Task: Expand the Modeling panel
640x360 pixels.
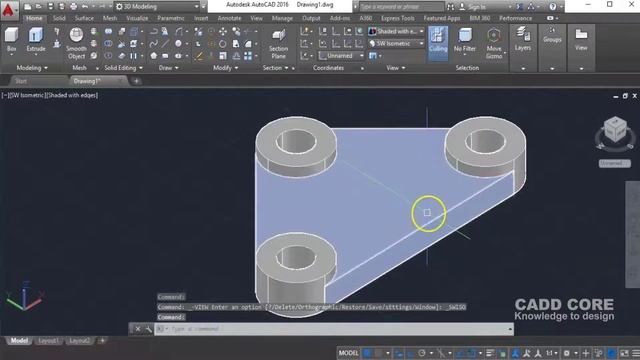Action: 32,68
